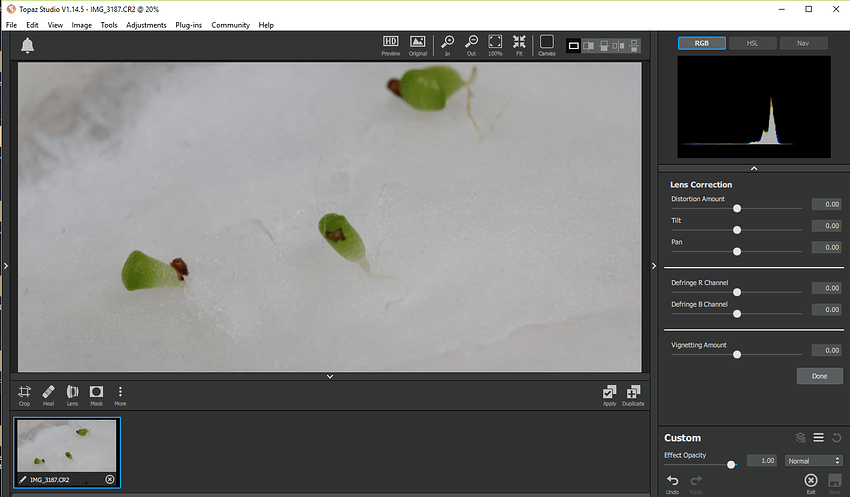The height and width of the screenshot is (497, 850).
Task: Collapse the bottom panel using the chevron
Action: [329, 376]
